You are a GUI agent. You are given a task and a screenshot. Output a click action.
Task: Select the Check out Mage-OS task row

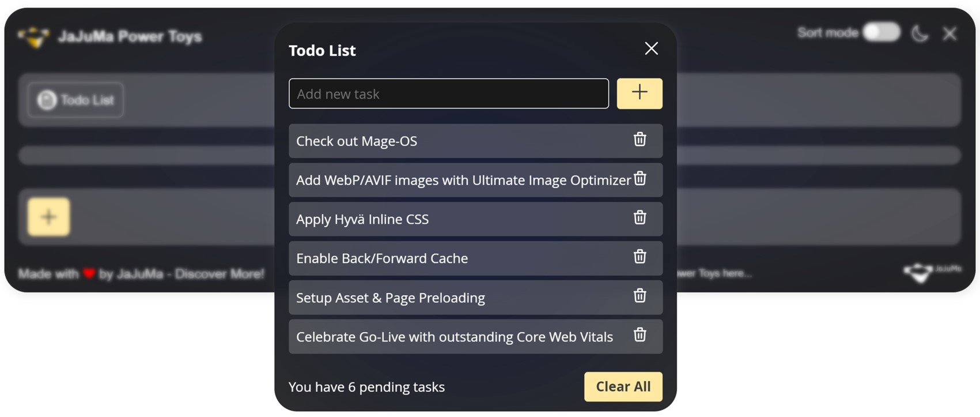475,141
